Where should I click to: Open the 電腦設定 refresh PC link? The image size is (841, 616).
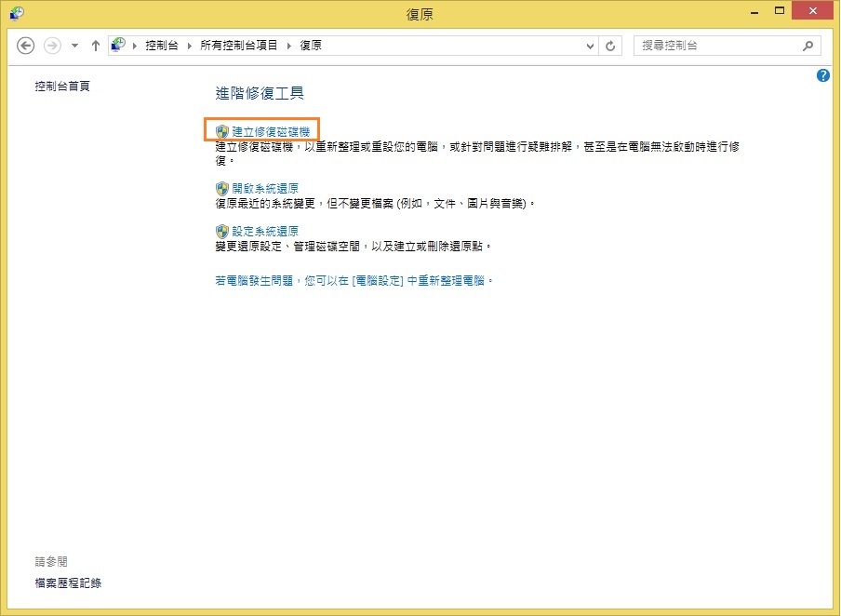[x=354, y=281]
